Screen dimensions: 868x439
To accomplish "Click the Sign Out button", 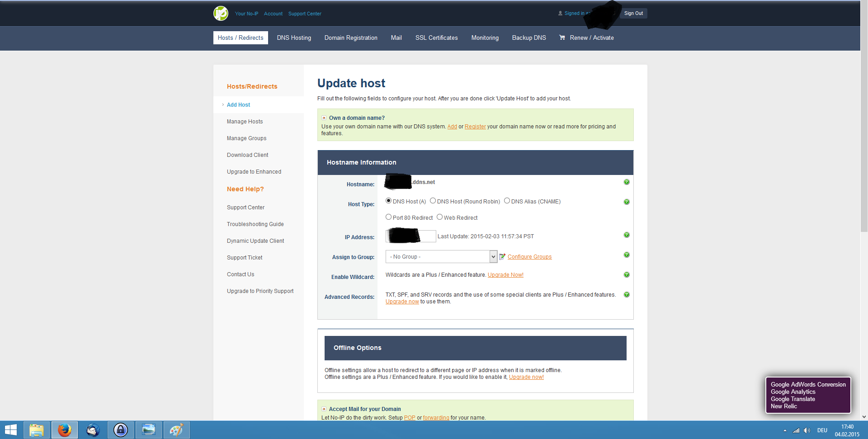I will (x=633, y=13).
